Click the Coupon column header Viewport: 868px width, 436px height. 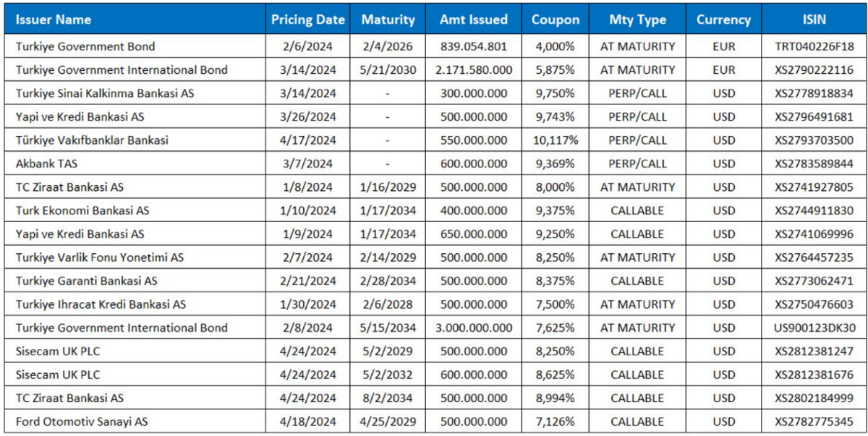pos(556,20)
